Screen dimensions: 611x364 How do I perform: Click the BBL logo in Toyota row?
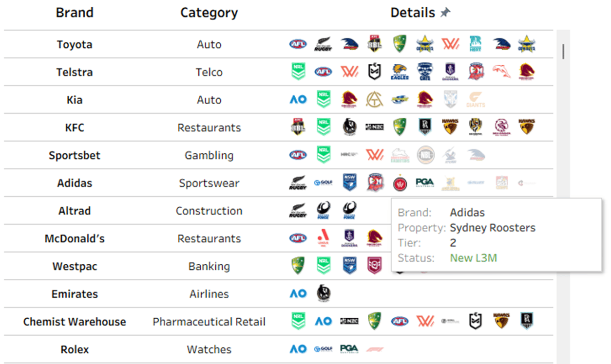(x=374, y=44)
